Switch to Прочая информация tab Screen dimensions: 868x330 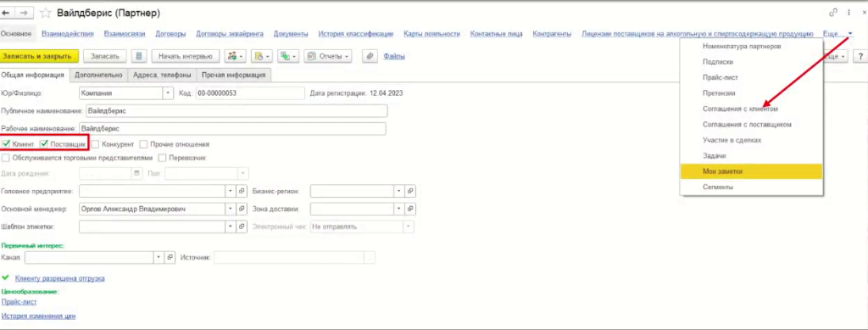(234, 75)
